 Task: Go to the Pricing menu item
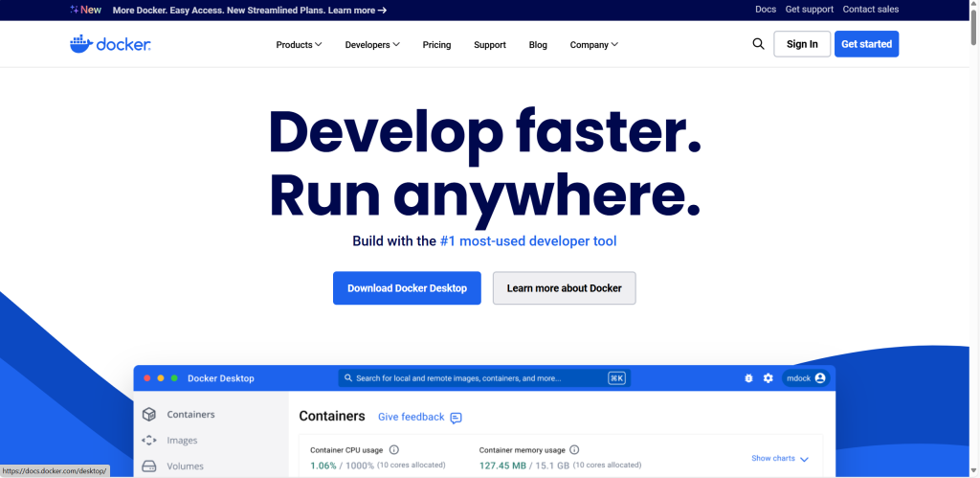pos(436,45)
